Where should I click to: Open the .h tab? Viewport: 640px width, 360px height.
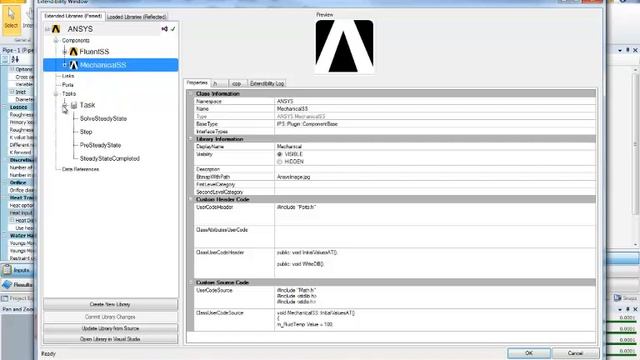[x=220, y=83]
